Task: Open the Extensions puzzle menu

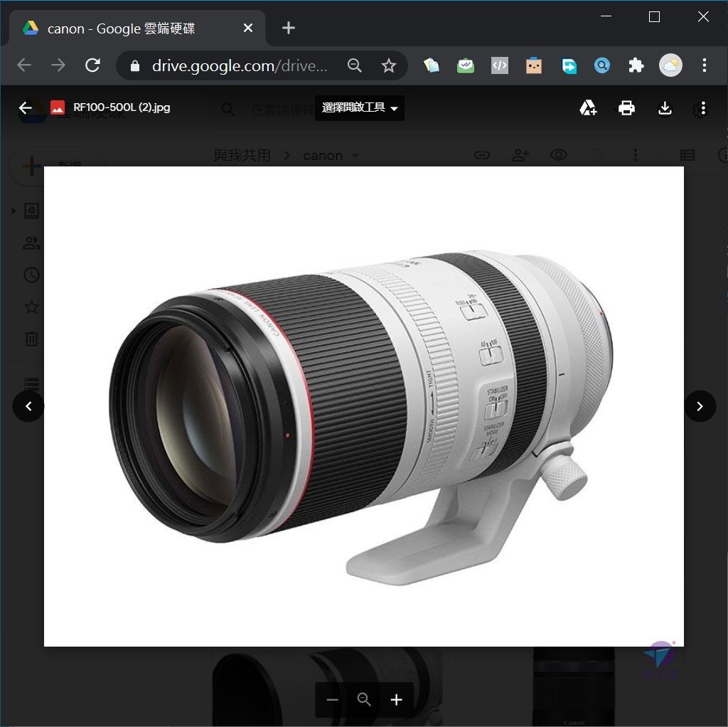Action: 636,65
